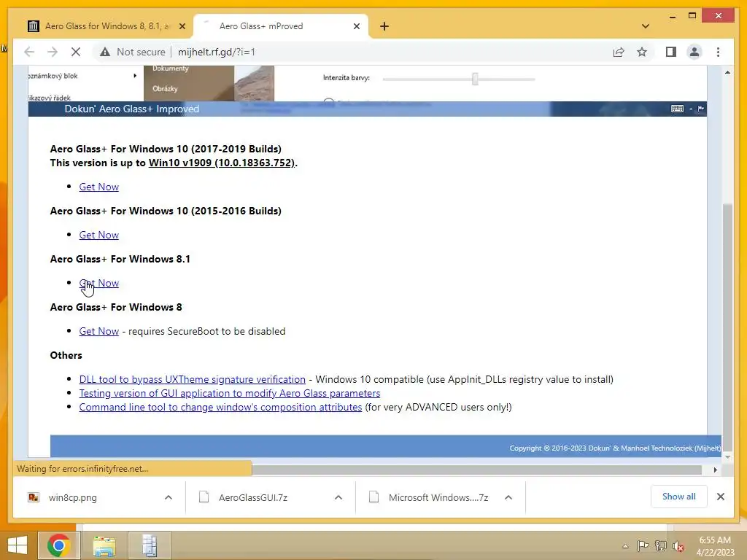Viewport: 747px width, 560px height.
Task: Click Get Now for Windows 8
Action: tap(98, 331)
